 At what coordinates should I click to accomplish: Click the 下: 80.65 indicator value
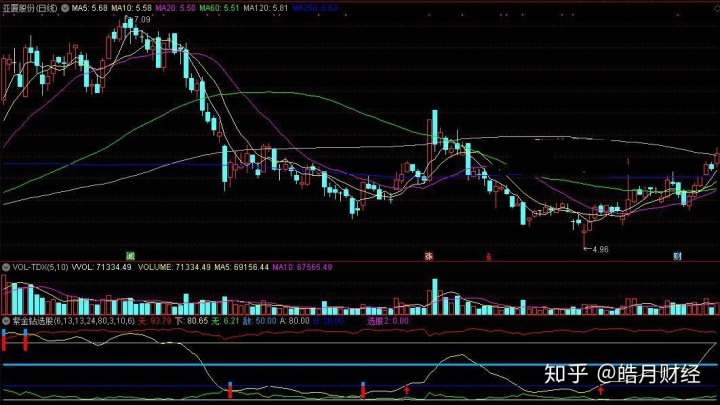(191, 321)
